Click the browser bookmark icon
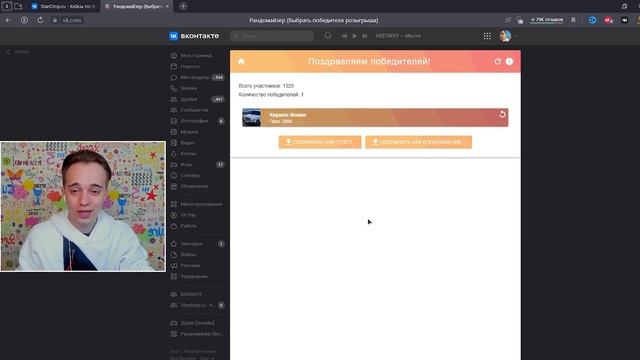Image resolution: width=640 pixels, height=360 pixels. tap(573, 20)
